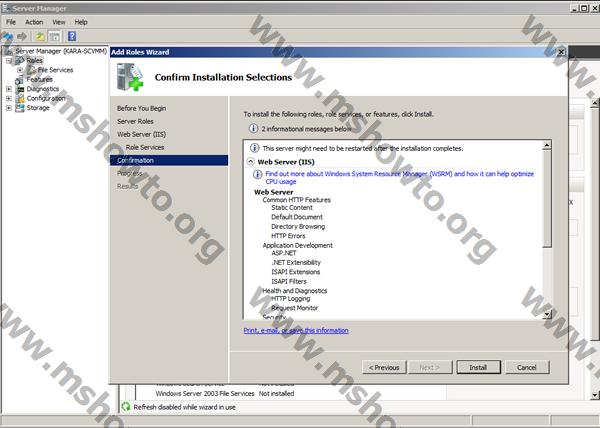Click the Server Manager root node icon
600x428 pixels.
coord(8,51)
